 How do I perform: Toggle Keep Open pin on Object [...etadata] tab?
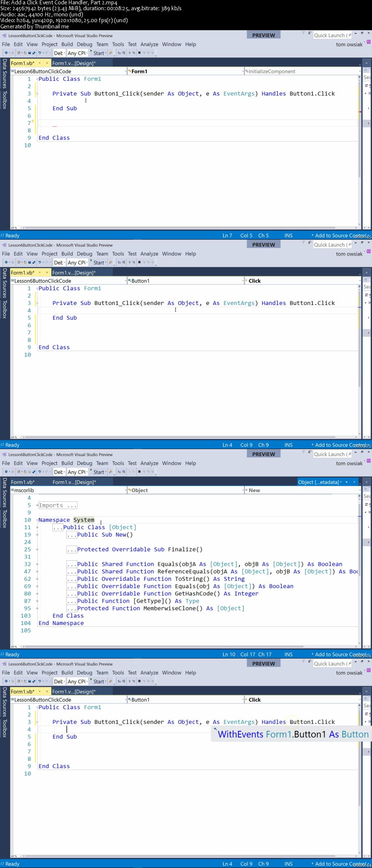(x=347, y=482)
